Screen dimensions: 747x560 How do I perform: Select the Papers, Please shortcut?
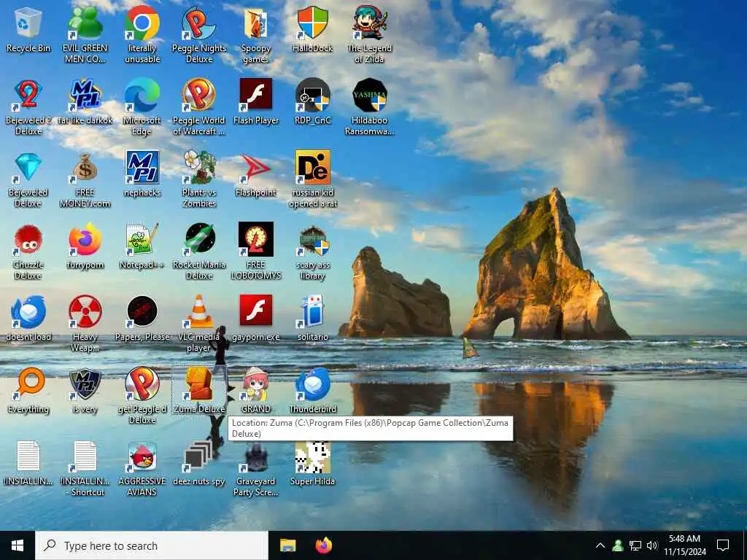click(x=142, y=319)
